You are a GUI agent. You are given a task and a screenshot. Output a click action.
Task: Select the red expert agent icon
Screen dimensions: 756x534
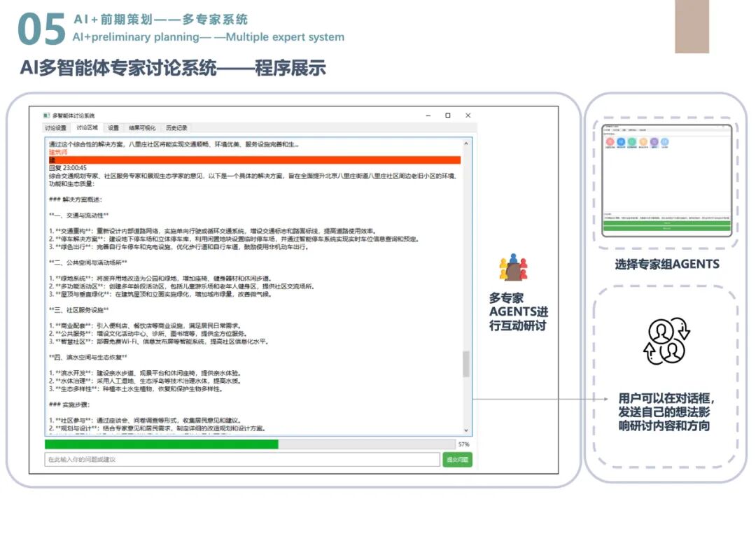click(x=610, y=141)
